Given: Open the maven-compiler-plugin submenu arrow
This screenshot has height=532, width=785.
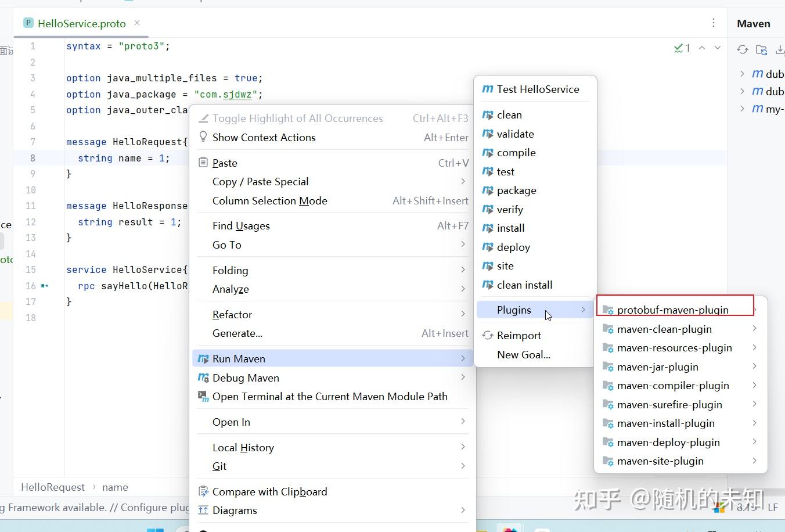Looking at the screenshot, I should 755,385.
